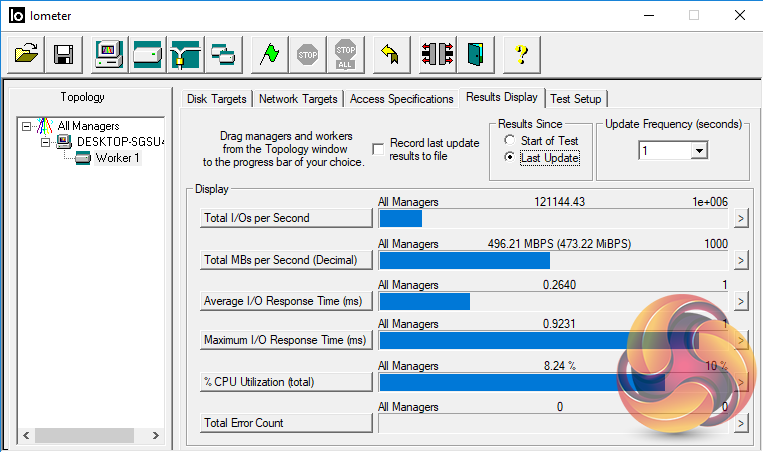Screen dimensions: 763x452
Task: Open help with the question mark icon
Action: [521, 54]
